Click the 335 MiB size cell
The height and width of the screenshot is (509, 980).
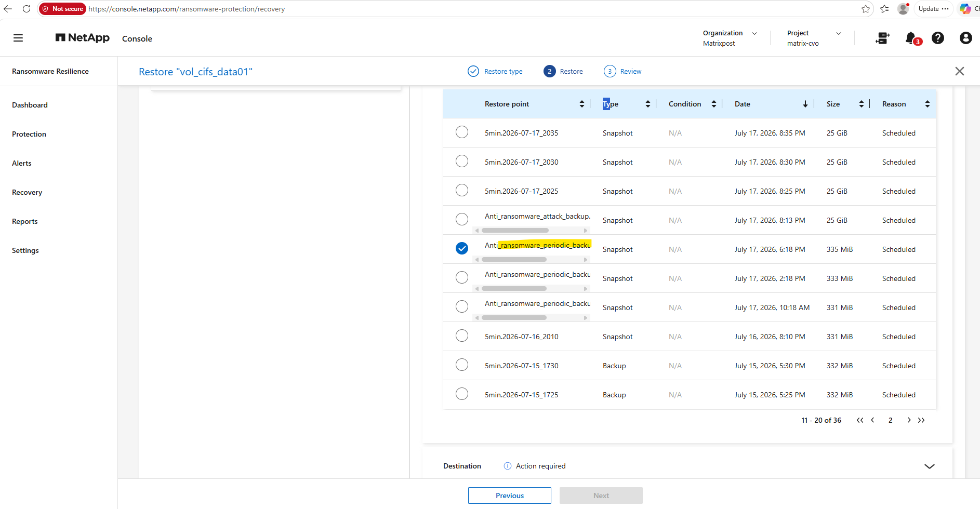point(840,249)
